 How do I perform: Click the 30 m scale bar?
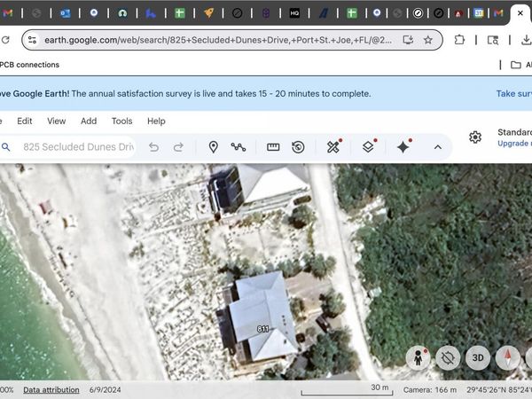coord(347,390)
